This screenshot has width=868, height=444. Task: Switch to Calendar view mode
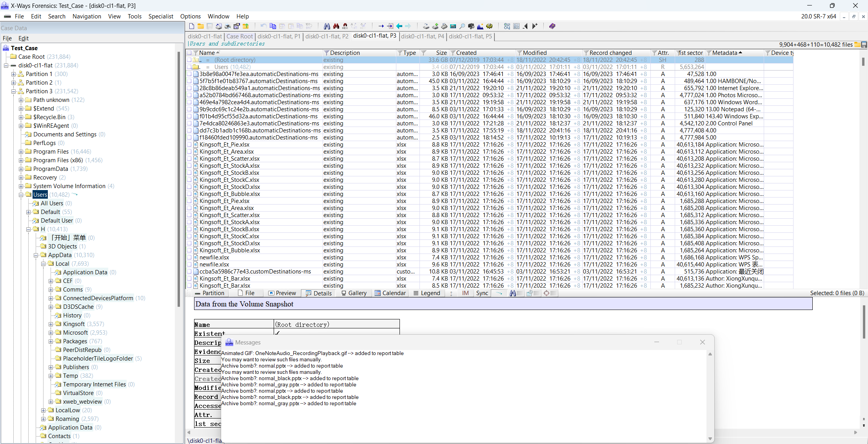[x=390, y=293]
